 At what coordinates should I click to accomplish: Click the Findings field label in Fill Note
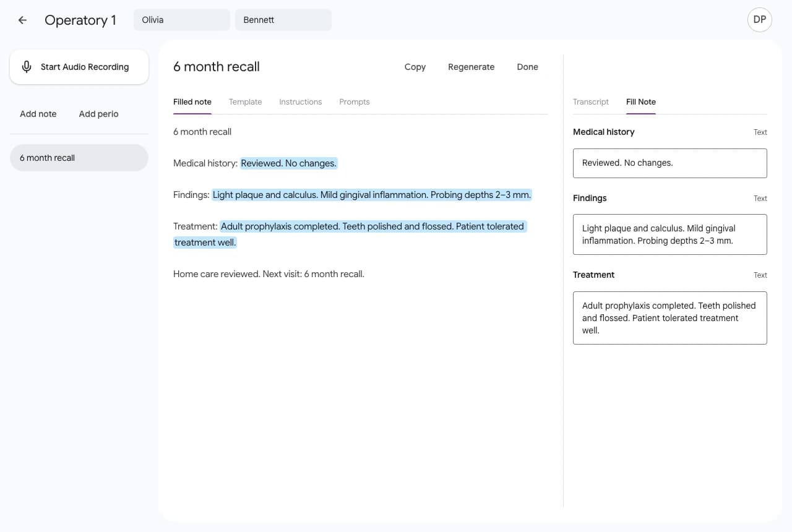(590, 198)
